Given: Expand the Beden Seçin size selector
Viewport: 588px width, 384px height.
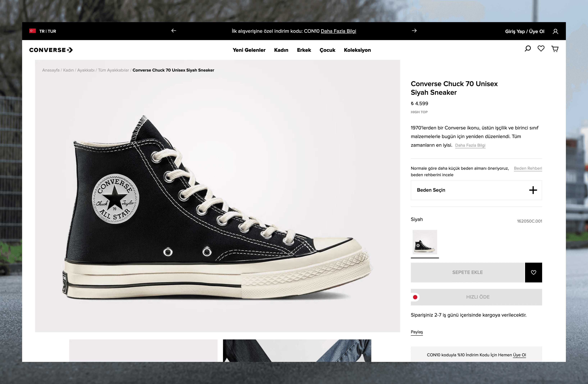Looking at the screenshot, I should click(x=431, y=190).
